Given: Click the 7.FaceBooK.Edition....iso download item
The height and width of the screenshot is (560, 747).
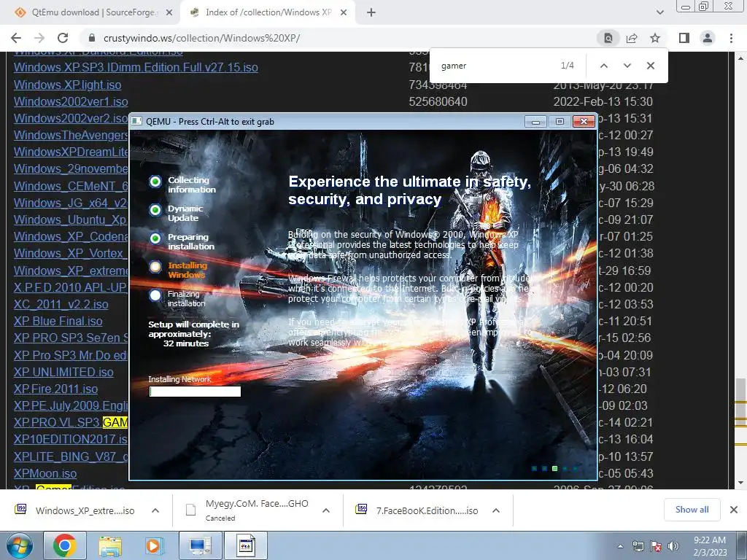Looking at the screenshot, I should point(418,510).
